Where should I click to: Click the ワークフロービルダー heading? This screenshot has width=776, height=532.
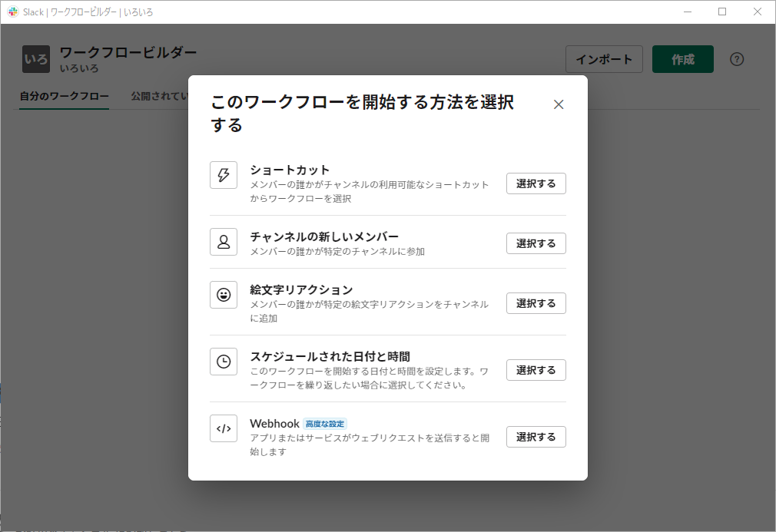click(x=128, y=53)
